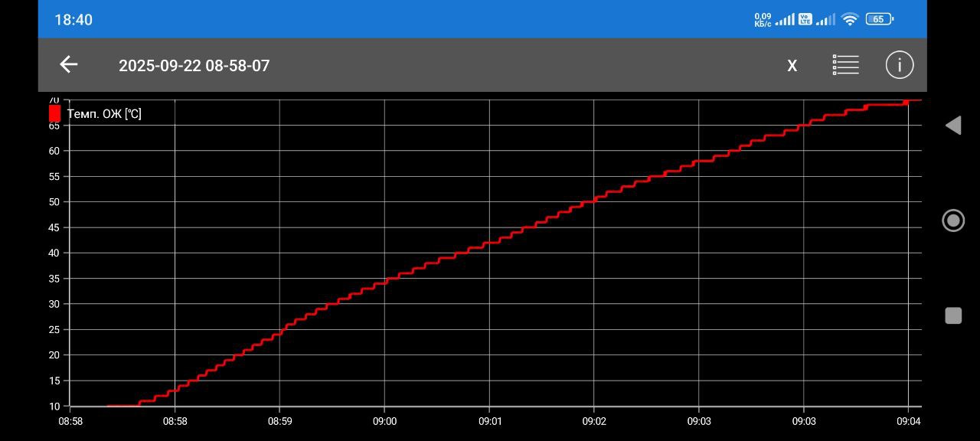The image size is (980, 441).
Task: Open the parameter list icon
Action: (845, 65)
